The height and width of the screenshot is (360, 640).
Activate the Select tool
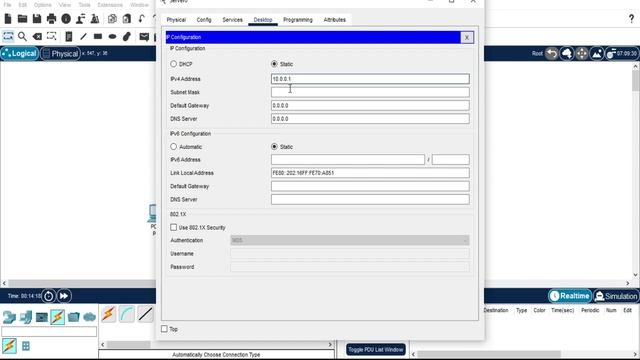8,36
